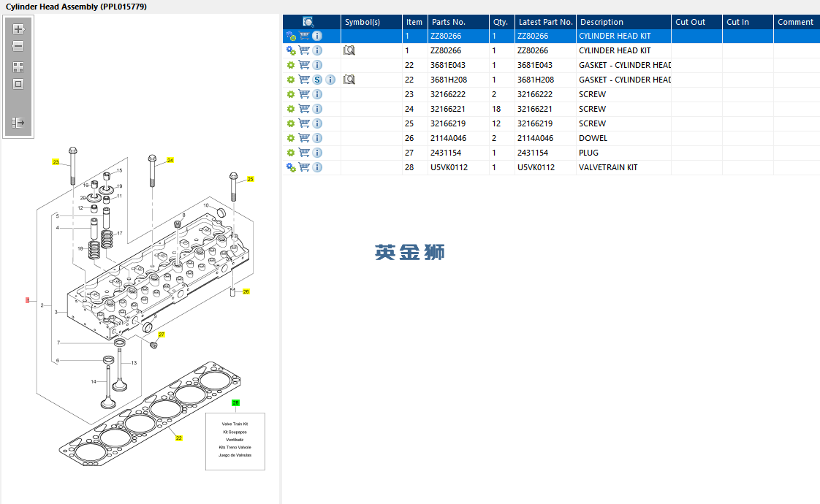820x504 pixels.
Task: Select callout 27 near the plug
Action: coord(162,335)
